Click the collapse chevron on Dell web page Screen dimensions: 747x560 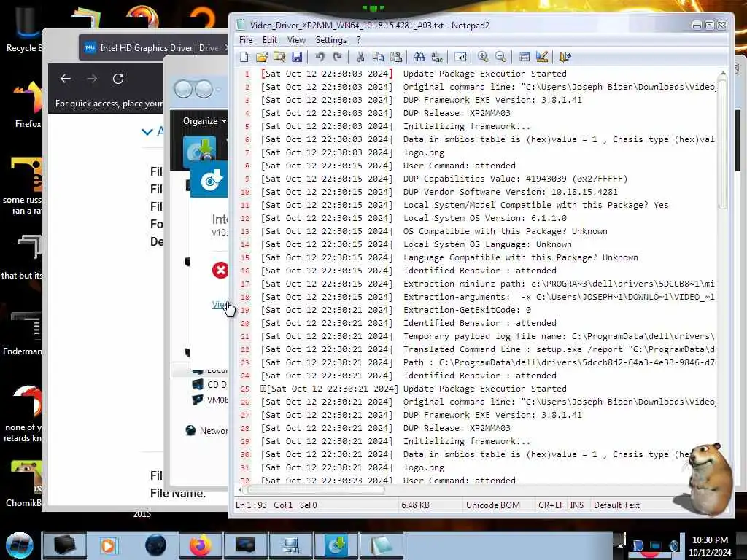tap(147, 131)
